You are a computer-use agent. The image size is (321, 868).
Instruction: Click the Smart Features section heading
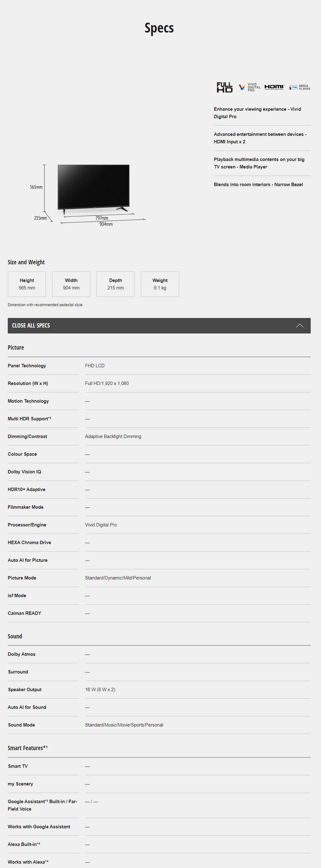pyautogui.click(x=27, y=748)
